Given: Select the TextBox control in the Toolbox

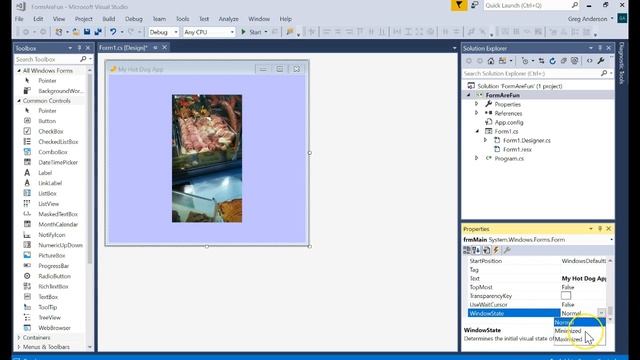Looking at the screenshot, I should [x=48, y=297].
